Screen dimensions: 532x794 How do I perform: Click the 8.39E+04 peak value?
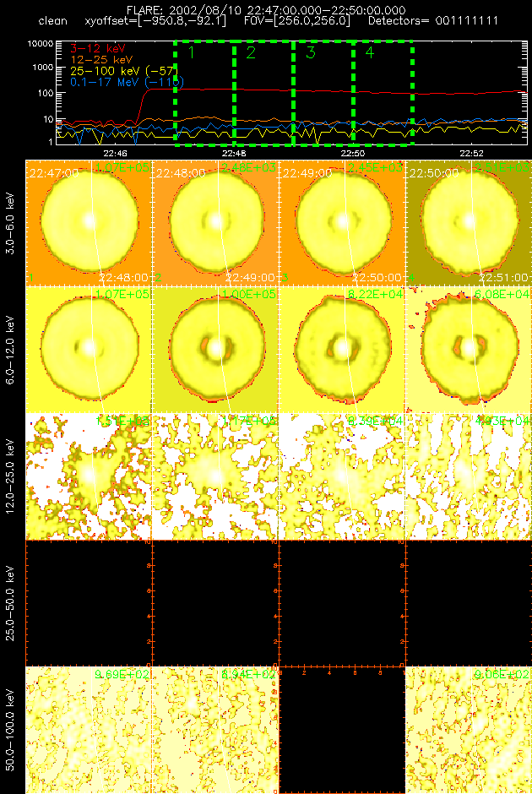[376, 421]
